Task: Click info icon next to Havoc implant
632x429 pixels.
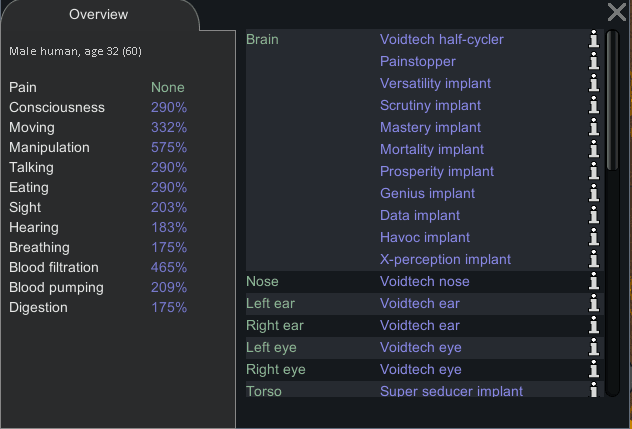Action: point(594,238)
